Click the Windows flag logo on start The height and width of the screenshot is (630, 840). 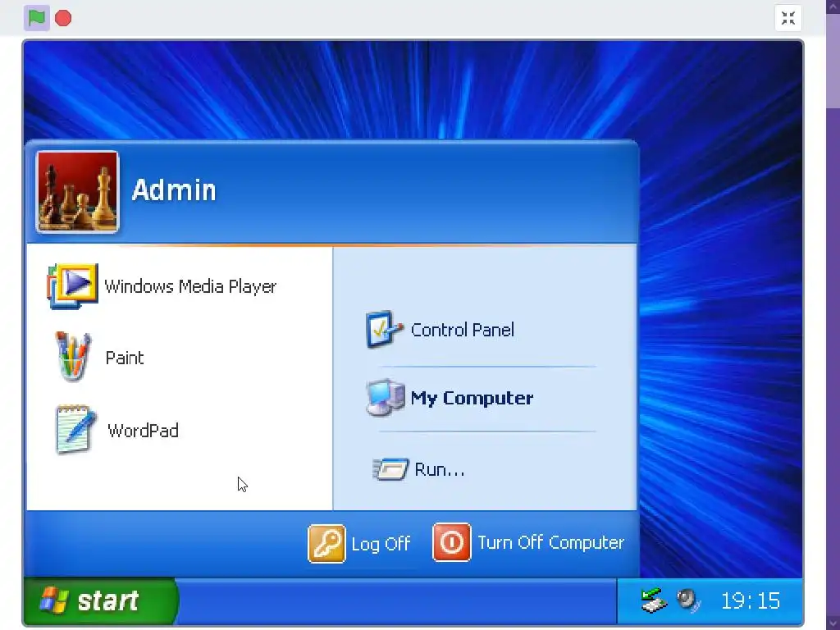pyautogui.click(x=54, y=600)
